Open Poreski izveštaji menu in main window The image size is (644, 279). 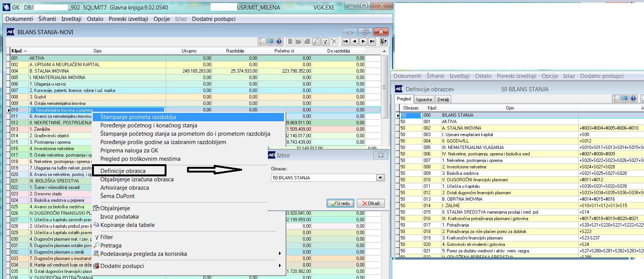[x=128, y=19]
